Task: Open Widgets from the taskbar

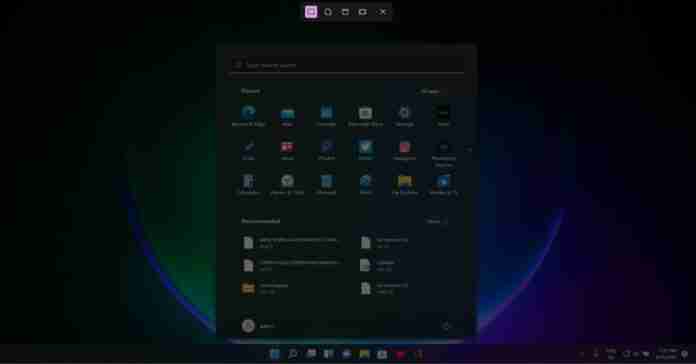Action: pos(328,354)
